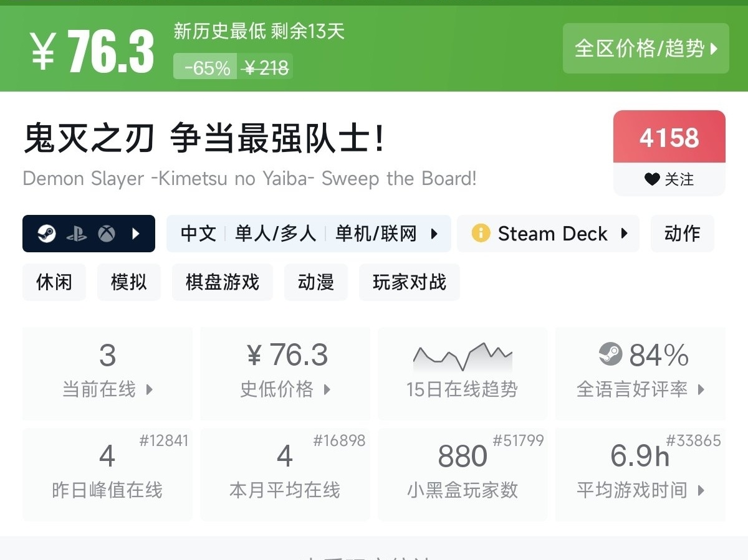The height and width of the screenshot is (560, 748).
Task: Click the heart icon to follow game
Action: click(652, 179)
